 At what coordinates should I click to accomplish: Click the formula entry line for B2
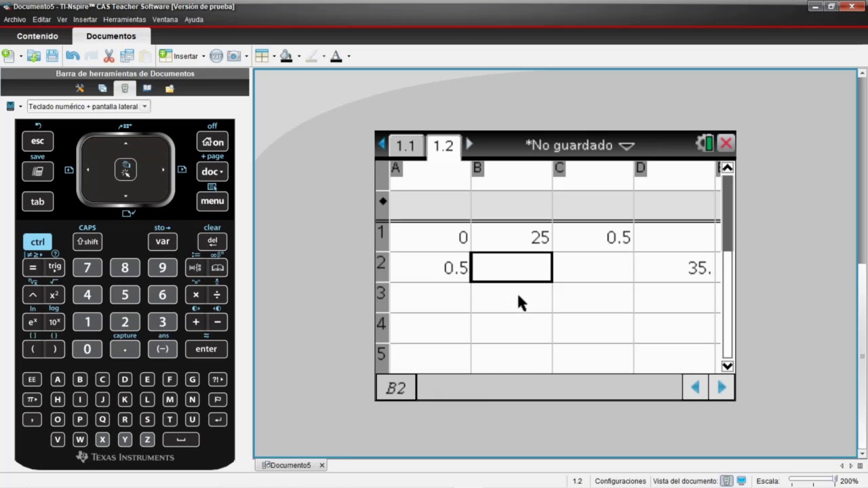pos(549,388)
